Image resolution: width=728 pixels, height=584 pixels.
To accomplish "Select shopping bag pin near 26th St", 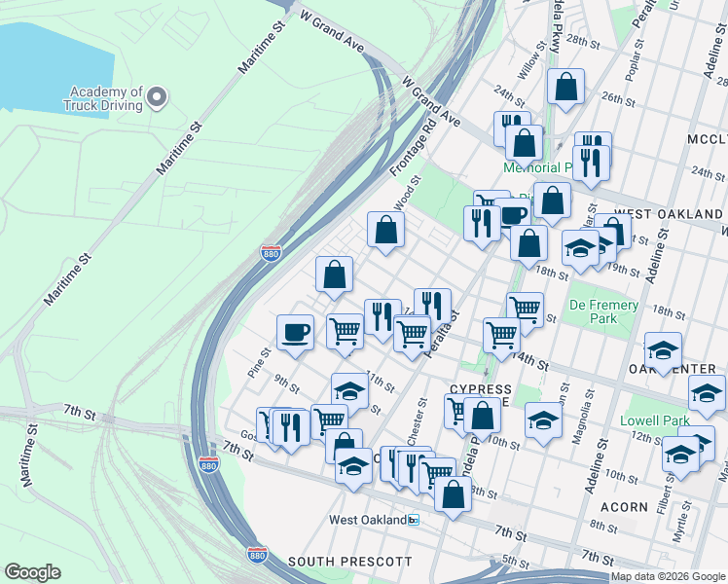I will click(565, 91).
